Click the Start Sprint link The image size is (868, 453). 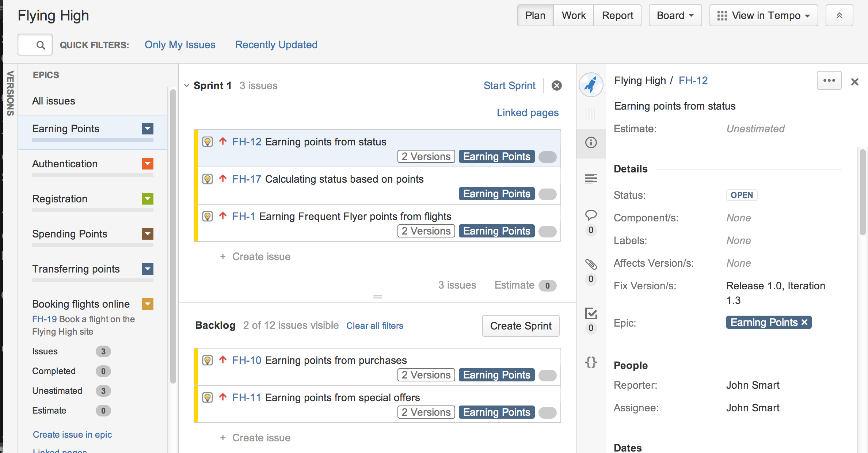click(x=509, y=85)
